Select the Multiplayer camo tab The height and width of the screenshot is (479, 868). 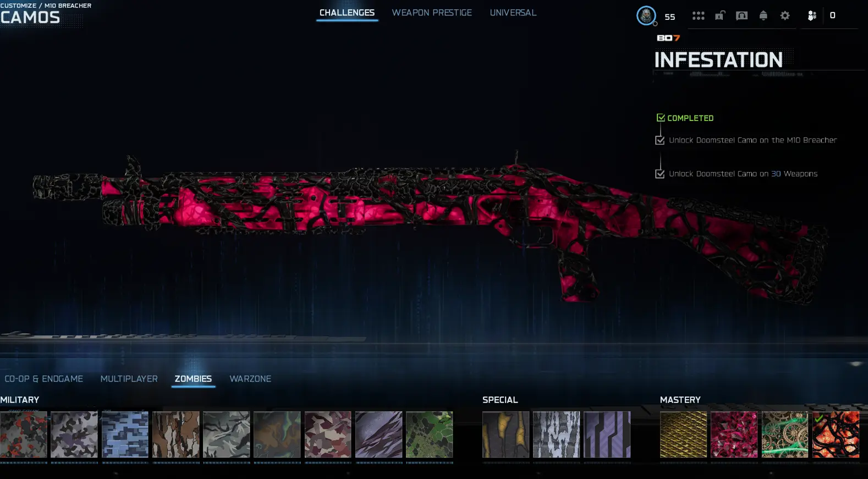click(129, 379)
